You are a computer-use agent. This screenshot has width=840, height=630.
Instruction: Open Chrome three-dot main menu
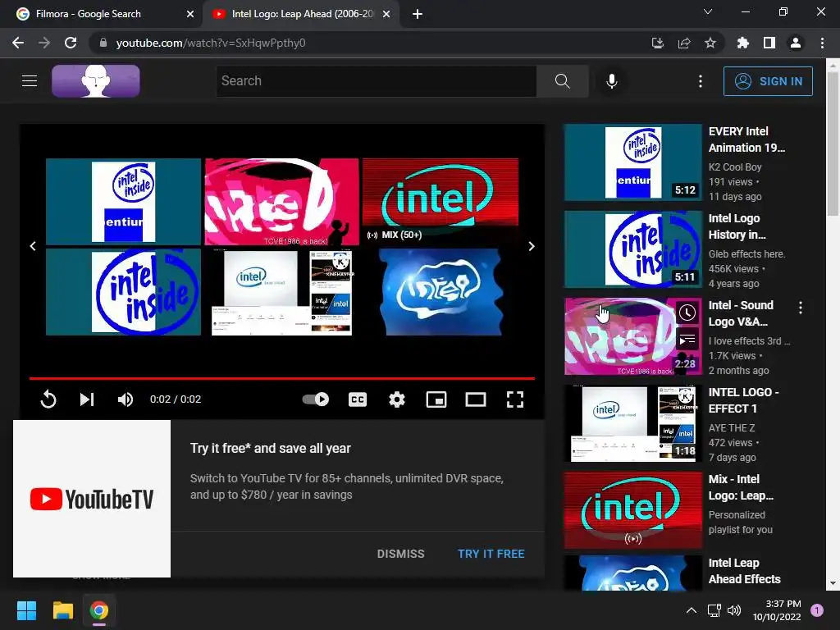pos(822,43)
